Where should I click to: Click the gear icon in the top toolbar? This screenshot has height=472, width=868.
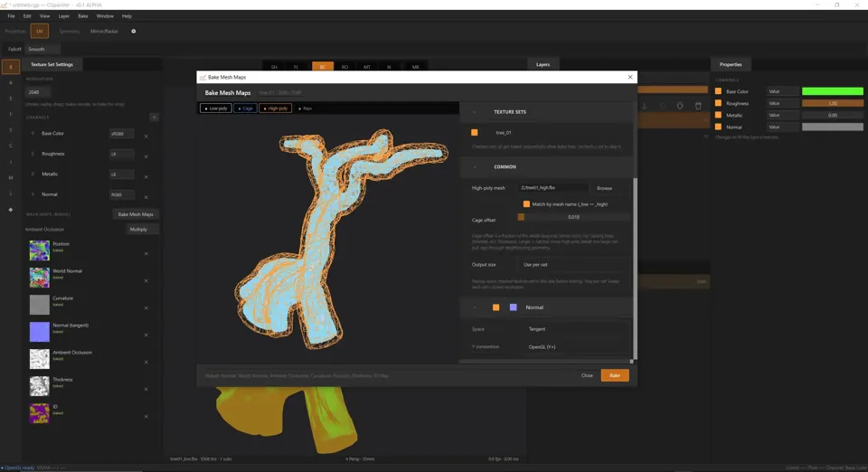pos(134,32)
